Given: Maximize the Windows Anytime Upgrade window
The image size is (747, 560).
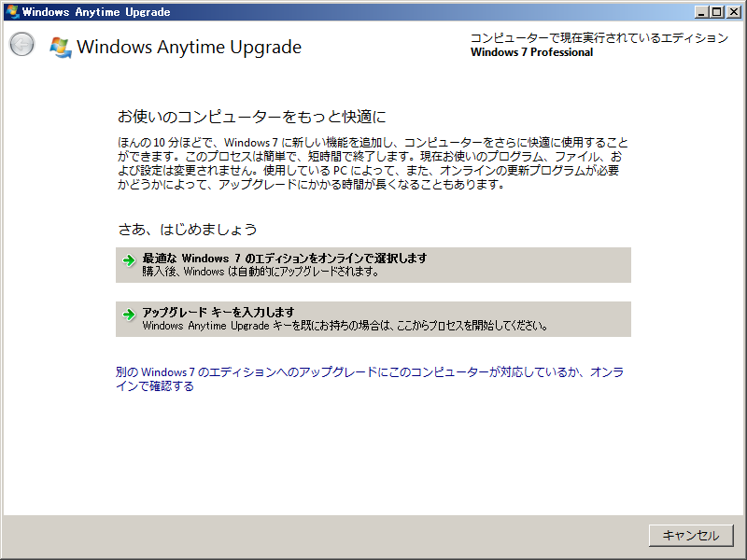Looking at the screenshot, I should click(717, 11).
